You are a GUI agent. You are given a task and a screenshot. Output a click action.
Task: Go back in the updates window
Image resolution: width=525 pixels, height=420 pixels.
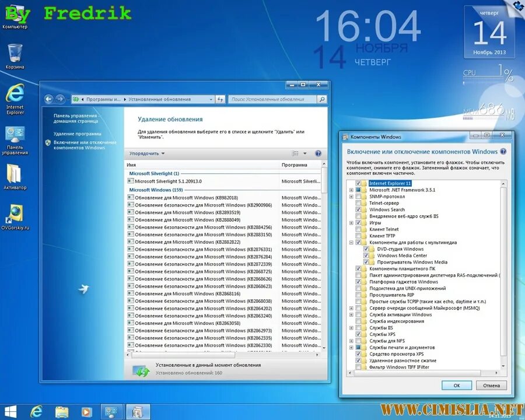pos(48,99)
